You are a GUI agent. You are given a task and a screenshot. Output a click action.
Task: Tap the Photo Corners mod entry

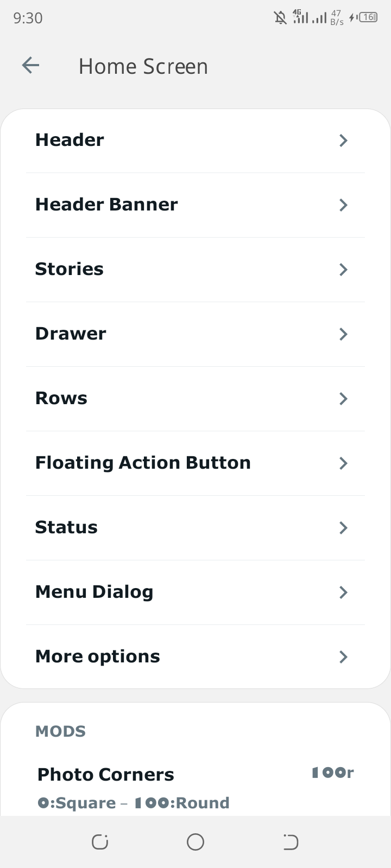pyautogui.click(x=106, y=775)
